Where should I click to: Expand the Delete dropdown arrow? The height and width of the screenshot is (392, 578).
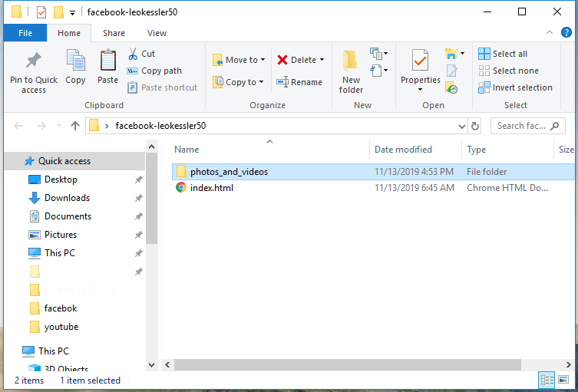pos(322,60)
